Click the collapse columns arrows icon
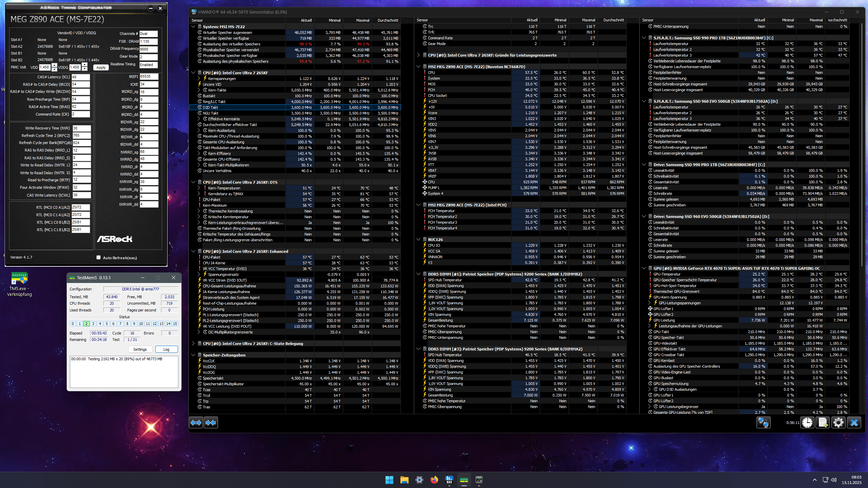868x488 pixels. click(x=211, y=423)
